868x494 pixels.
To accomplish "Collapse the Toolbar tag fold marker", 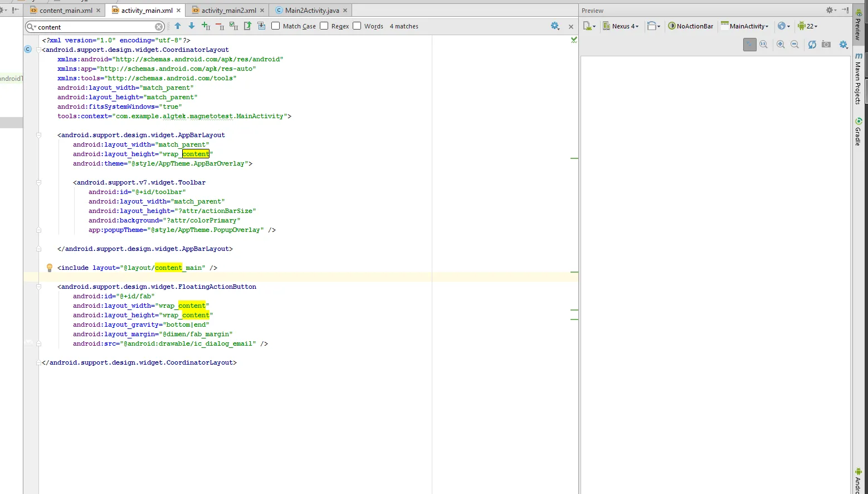I will (38, 182).
